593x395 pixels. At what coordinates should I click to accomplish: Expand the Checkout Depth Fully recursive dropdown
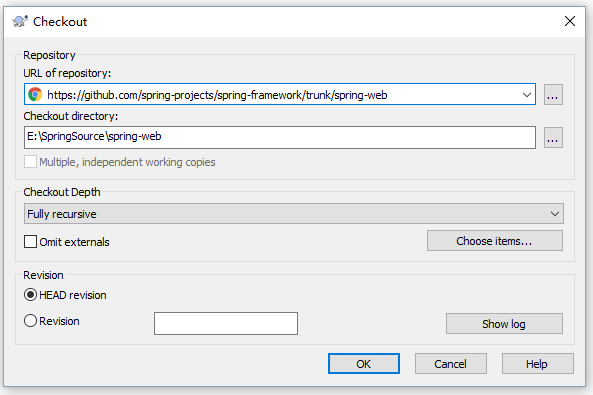point(293,214)
